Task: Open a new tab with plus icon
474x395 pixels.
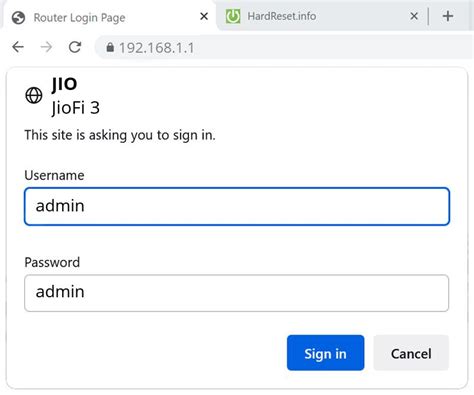Action: pos(448,16)
